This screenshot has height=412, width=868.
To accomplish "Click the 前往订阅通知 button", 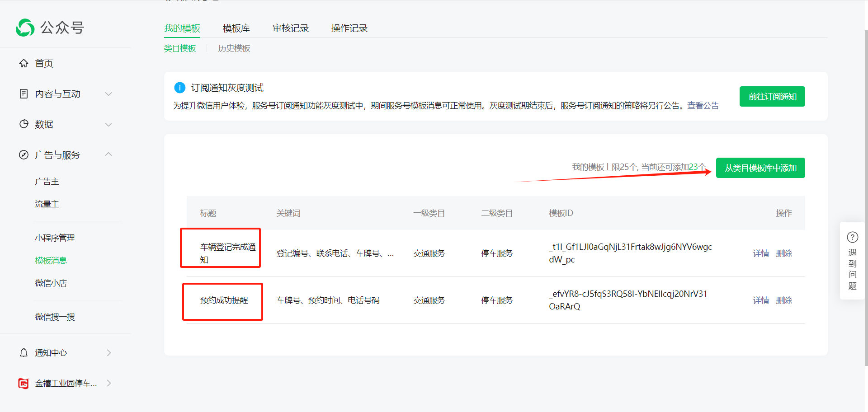I will tap(772, 96).
